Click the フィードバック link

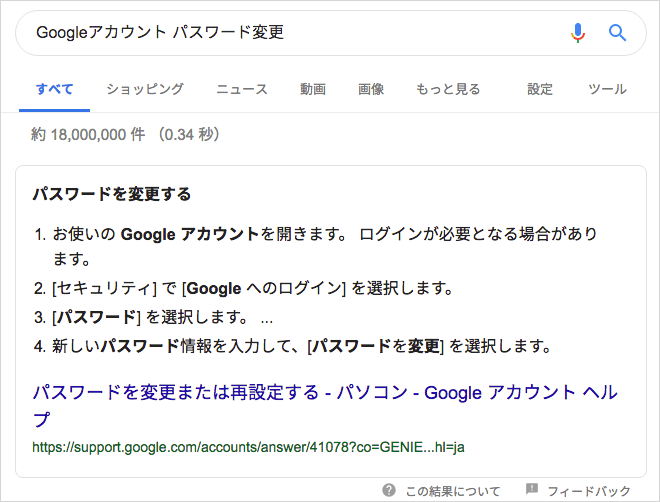point(589,491)
